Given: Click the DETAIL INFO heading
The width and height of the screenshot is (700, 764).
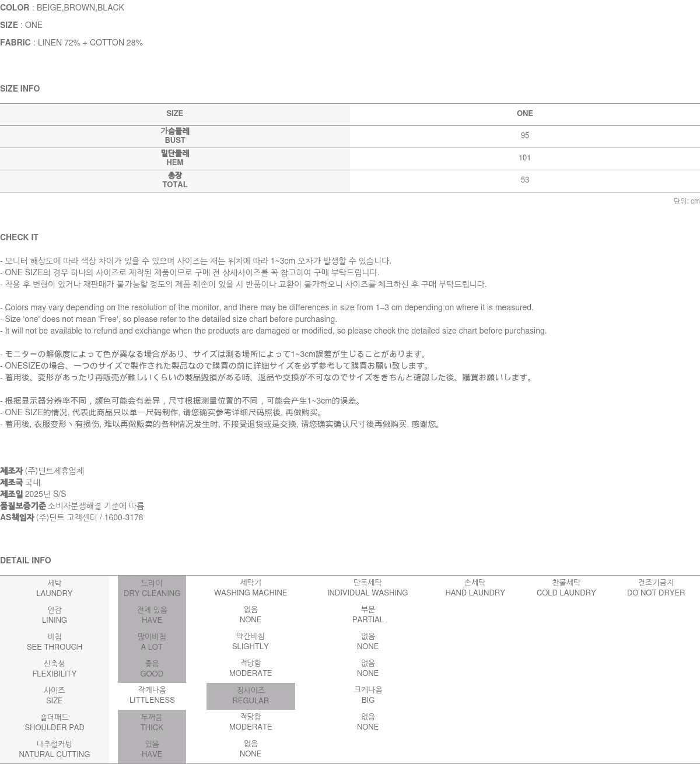Looking at the screenshot, I should 26,560.
